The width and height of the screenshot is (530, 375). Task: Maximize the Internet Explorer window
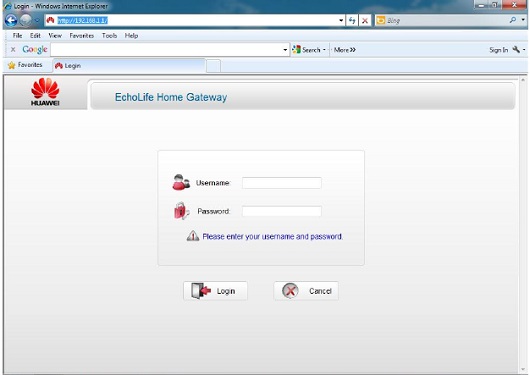495,5
